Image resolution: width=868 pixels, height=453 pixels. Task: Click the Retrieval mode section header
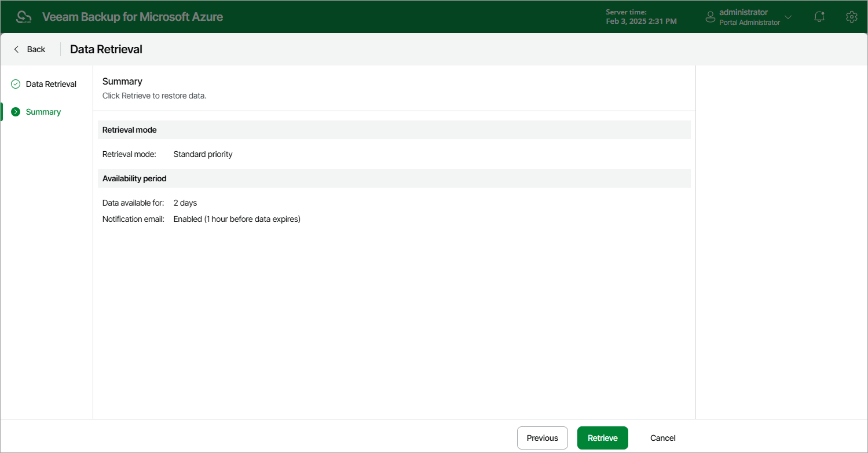point(129,129)
